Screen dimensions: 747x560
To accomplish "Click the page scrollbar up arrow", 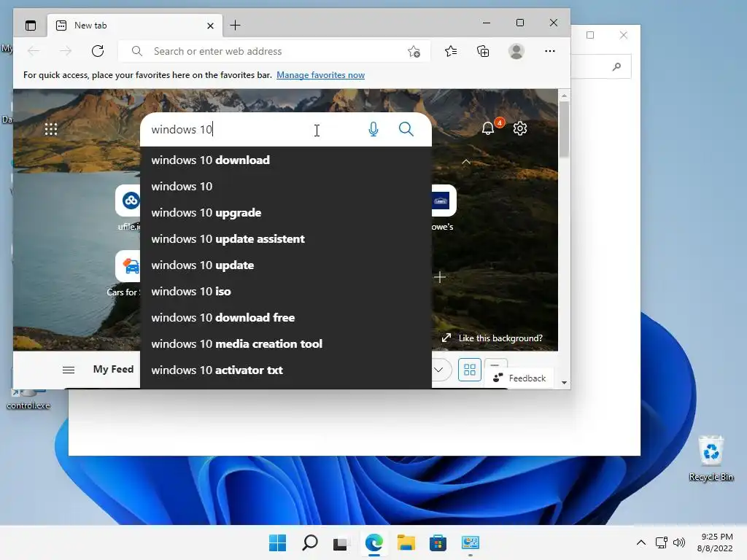I will 564,96.
